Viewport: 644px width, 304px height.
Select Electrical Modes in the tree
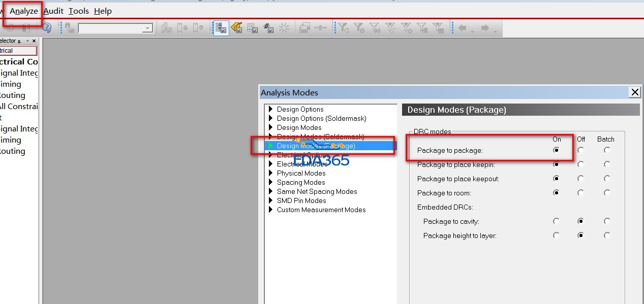pyautogui.click(x=302, y=164)
